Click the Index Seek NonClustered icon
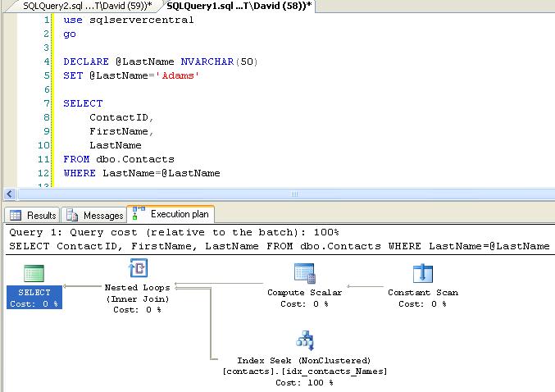The width and height of the screenshot is (555, 392). point(305,340)
